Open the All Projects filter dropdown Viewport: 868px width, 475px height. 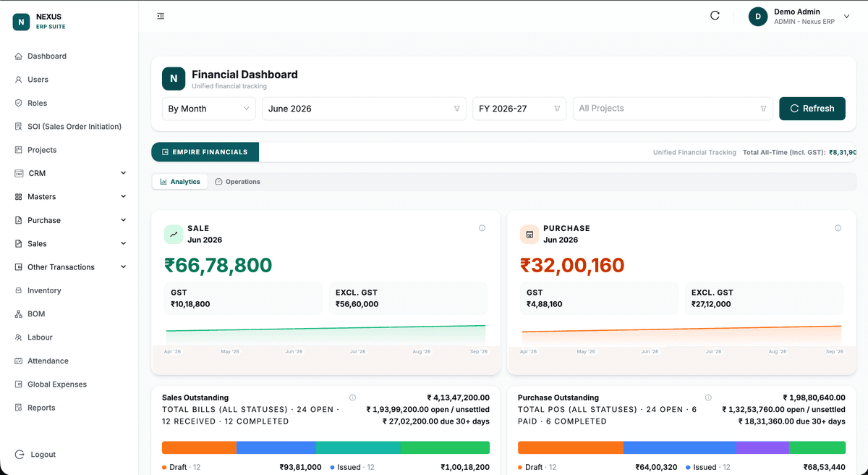pyautogui.click(x=673, y=109)
